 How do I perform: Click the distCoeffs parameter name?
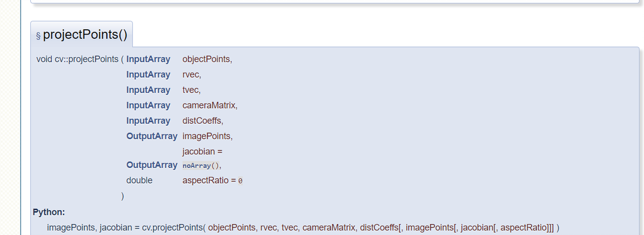(x=202, y=121)
